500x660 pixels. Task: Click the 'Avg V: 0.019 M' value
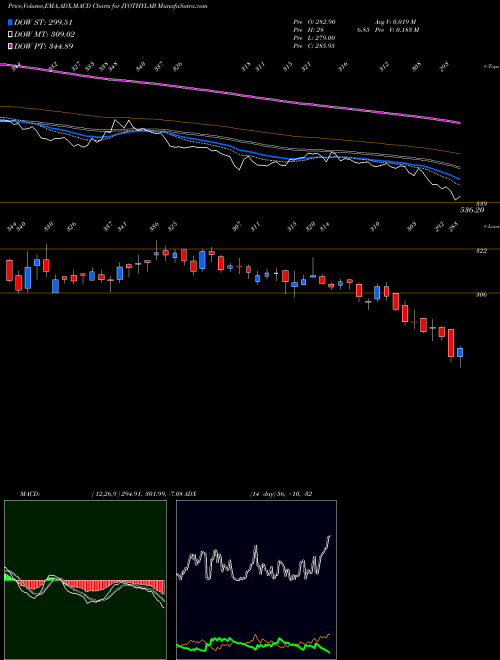[x=397, y=21]
